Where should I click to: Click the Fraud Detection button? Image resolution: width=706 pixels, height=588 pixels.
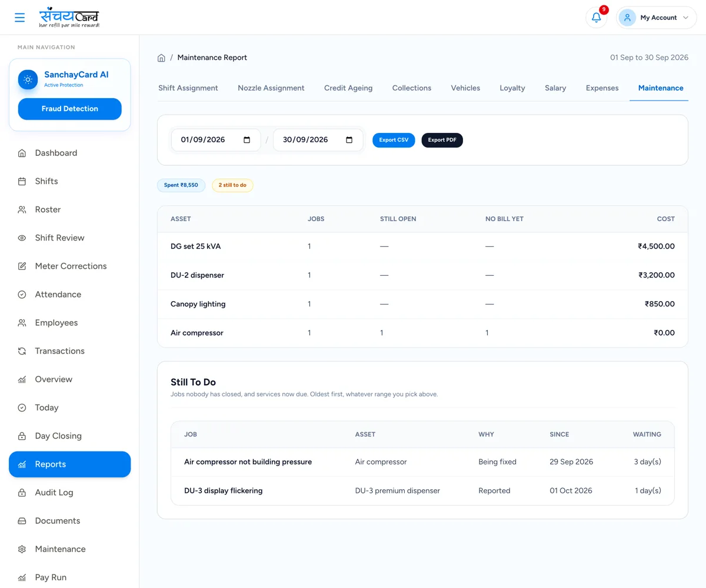(70, 109)
